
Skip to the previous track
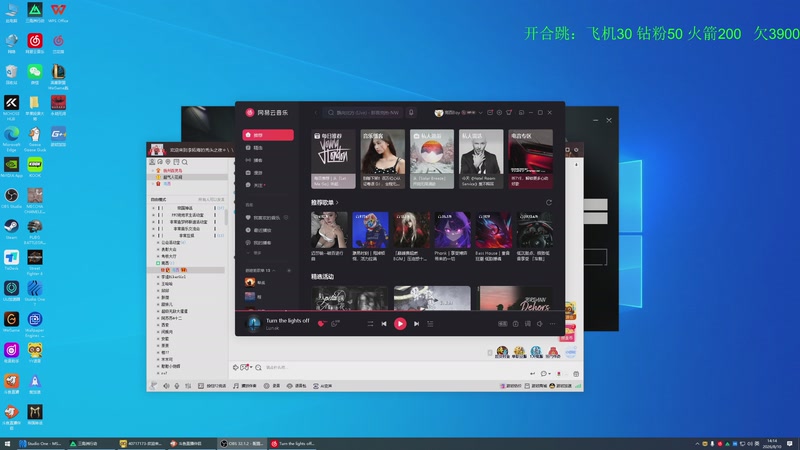(x=384, y=323)
